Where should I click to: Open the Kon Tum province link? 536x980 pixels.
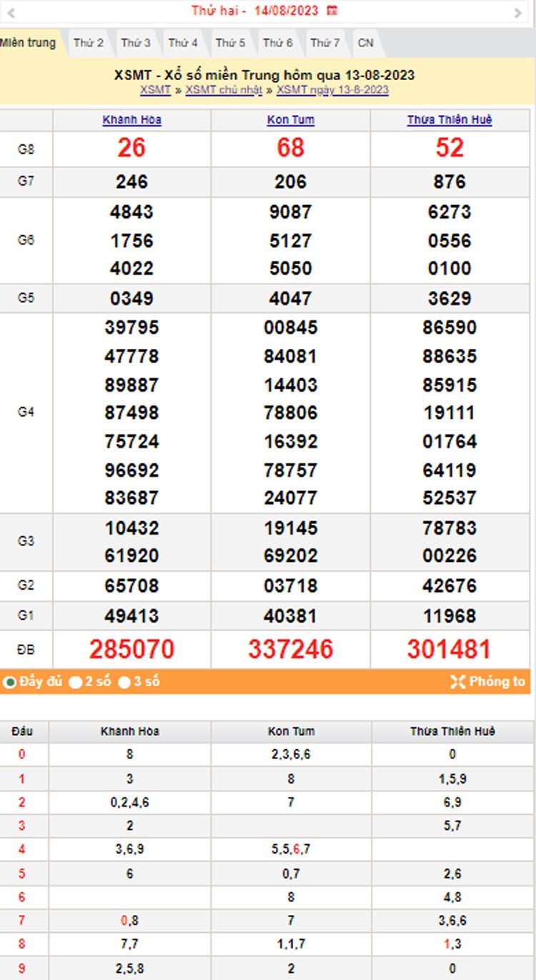[290, 120]
